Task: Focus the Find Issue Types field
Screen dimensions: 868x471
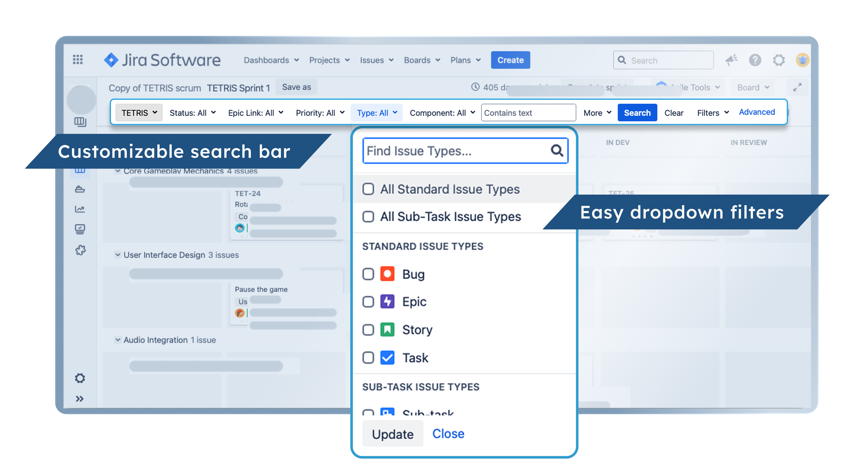Action: (465, 151)
